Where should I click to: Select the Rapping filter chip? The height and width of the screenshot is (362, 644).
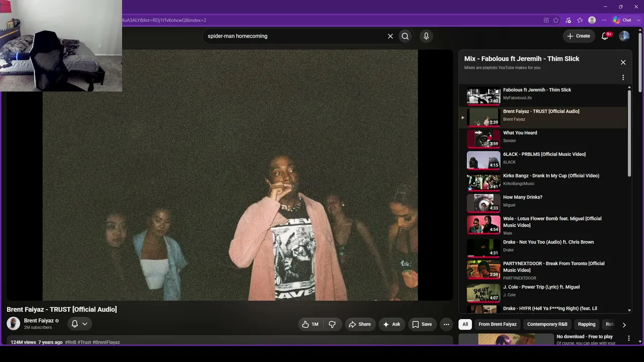[587, 324]
